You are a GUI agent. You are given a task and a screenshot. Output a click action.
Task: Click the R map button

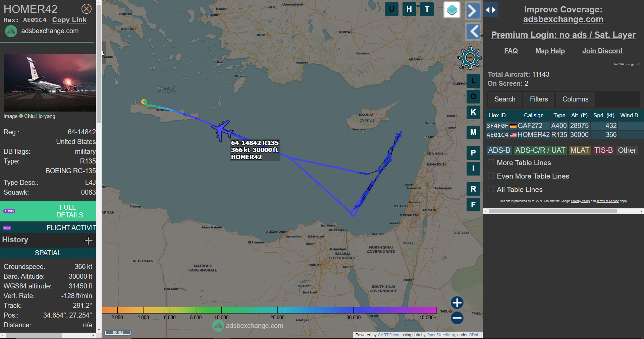(x=473, y=189)
